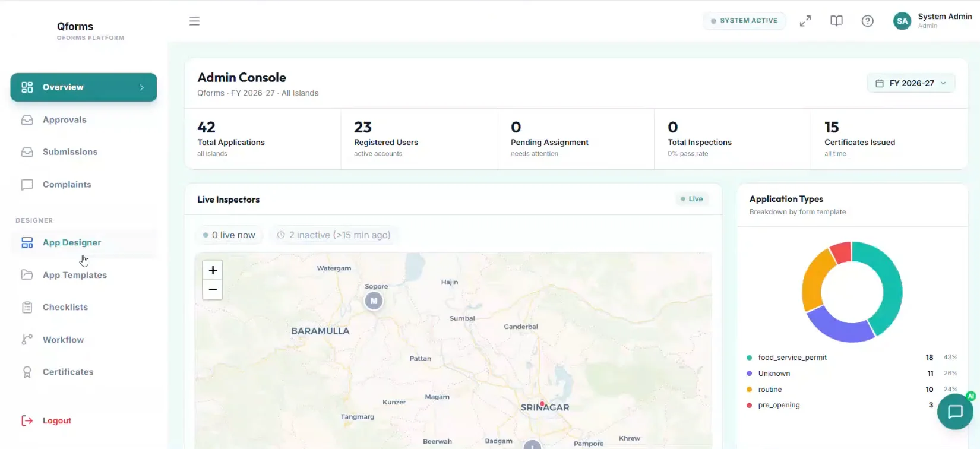
Task: Click the red pre_opening legend dot
Action: click(x=750, y=405)
